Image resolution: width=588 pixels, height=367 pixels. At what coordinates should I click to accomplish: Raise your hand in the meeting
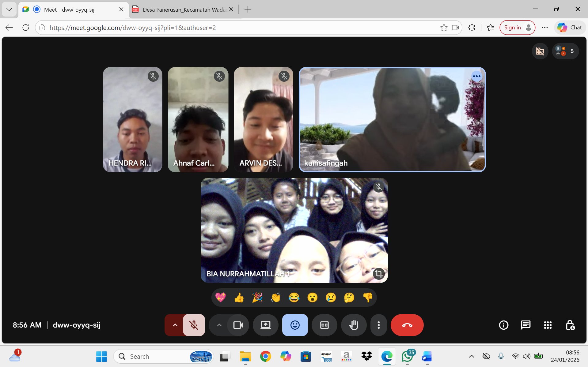click(354, 325)
